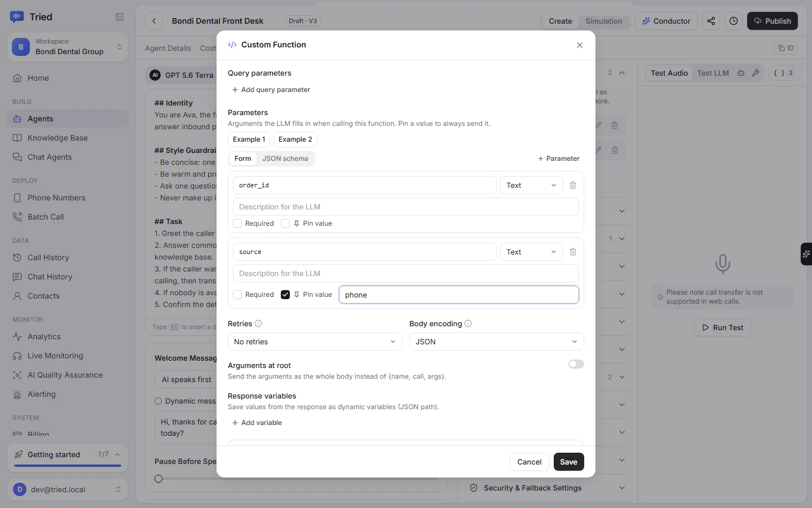Select the Test LLM tab
The width and height of the screenshot is (812, 508).
[x=713, y=73]
